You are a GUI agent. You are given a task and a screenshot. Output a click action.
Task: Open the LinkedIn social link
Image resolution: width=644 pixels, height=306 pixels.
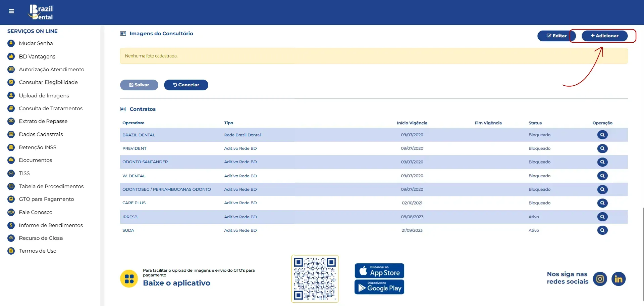pos(619,279)
